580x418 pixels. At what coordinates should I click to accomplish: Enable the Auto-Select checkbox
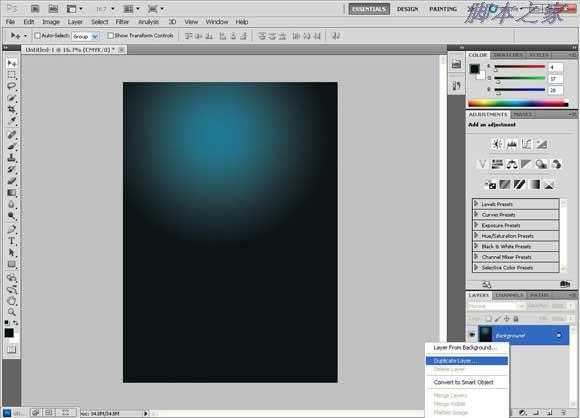37,36
